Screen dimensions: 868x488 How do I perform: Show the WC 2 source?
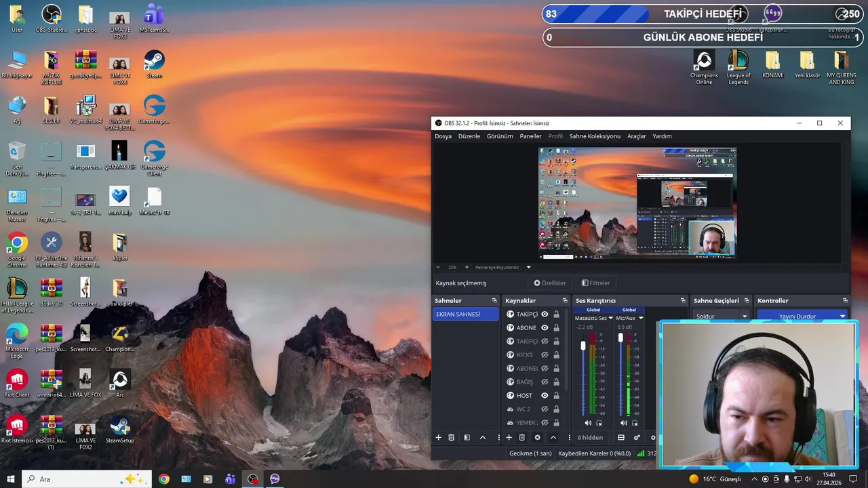[545, 409]
